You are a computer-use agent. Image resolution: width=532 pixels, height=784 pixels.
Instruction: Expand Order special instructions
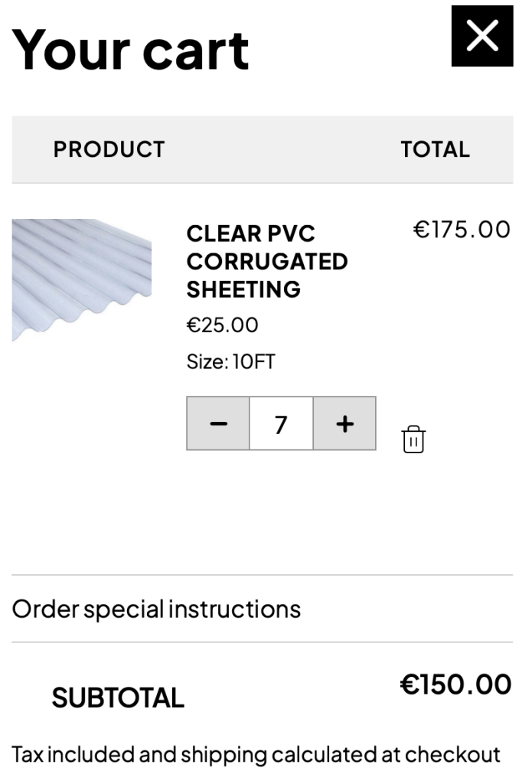(157, 609)
